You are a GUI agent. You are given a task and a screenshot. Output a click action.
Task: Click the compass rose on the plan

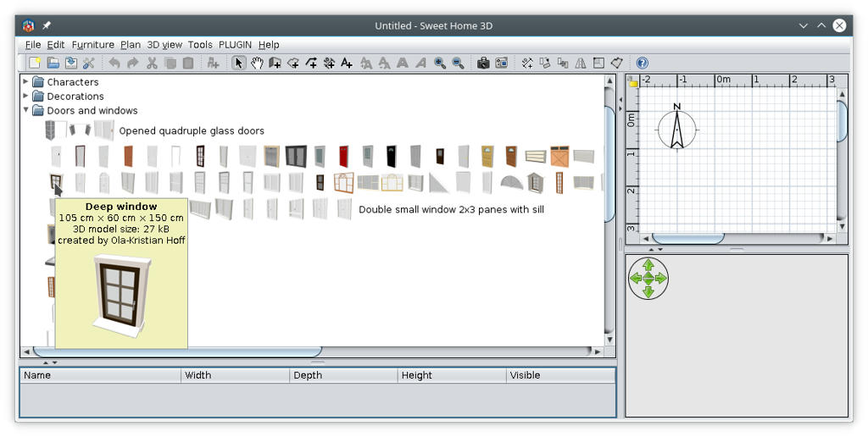(x=676, y=129)
